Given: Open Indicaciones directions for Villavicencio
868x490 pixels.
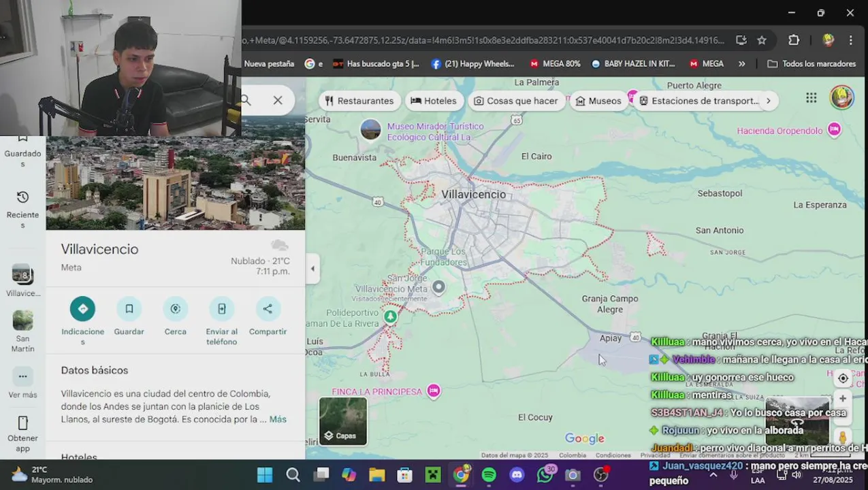Looking at the screenshot, I should (82, 309).
